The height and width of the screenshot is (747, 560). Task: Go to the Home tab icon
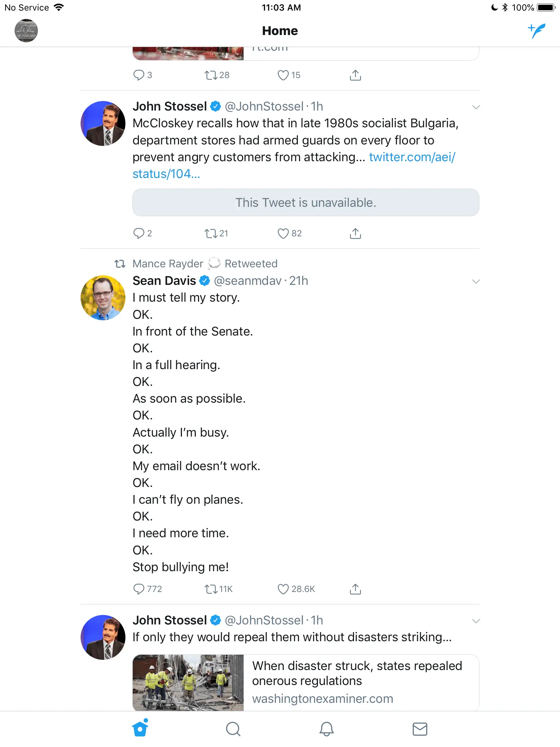click(x=140, y=729)
